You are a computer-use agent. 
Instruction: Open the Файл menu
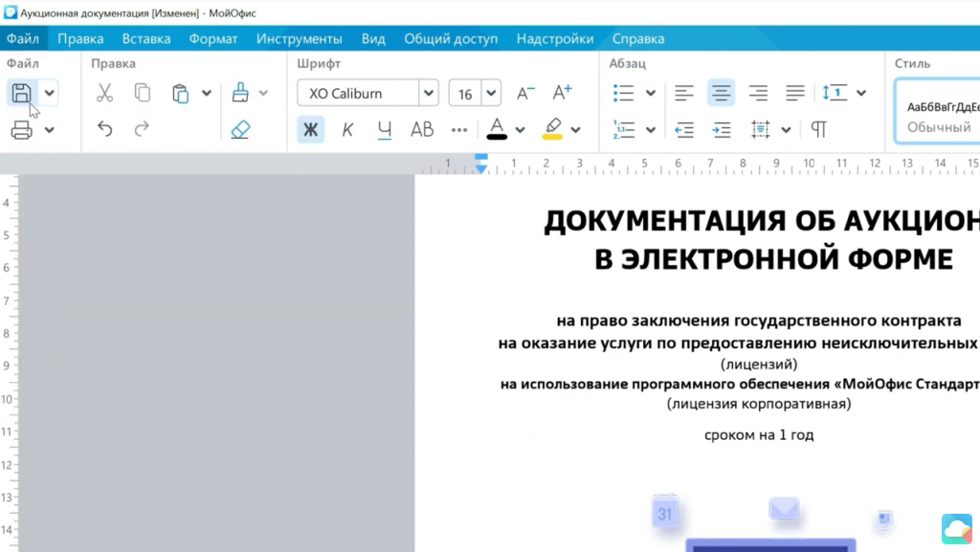23,38
